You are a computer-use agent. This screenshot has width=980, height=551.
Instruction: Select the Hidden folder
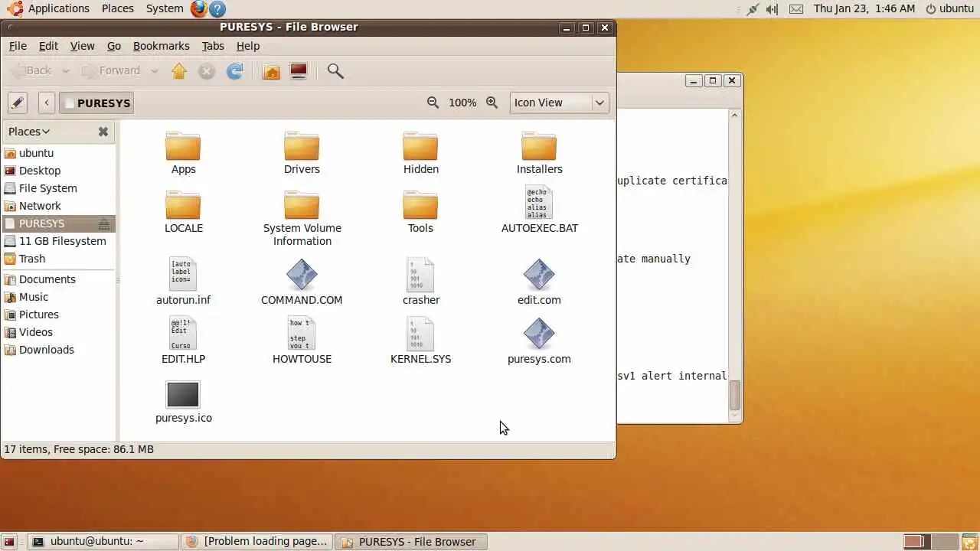[x=421, y=153]
